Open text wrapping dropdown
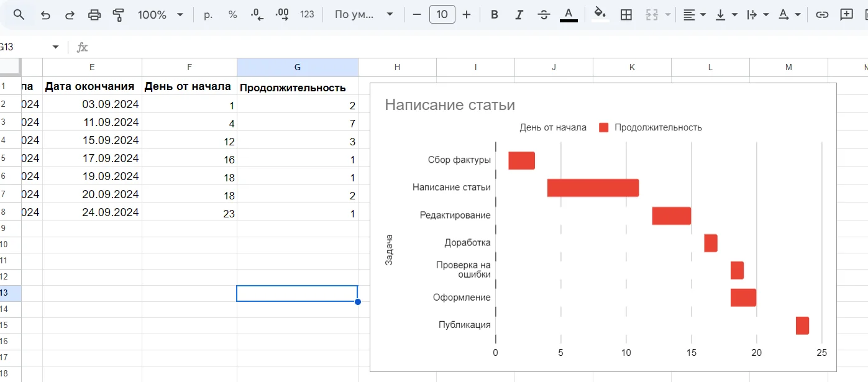Screen dimensions: 868x382 pyautogui.click(x=757, y=15)
